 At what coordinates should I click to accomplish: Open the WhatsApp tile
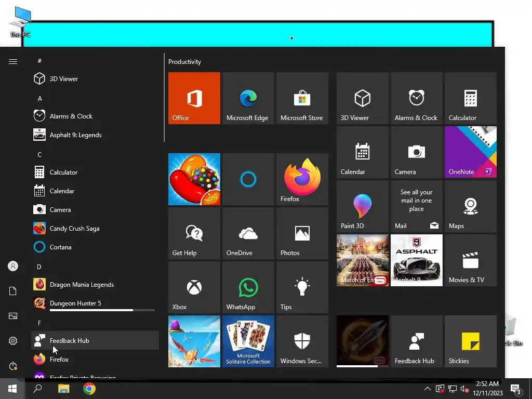point(248,287)
